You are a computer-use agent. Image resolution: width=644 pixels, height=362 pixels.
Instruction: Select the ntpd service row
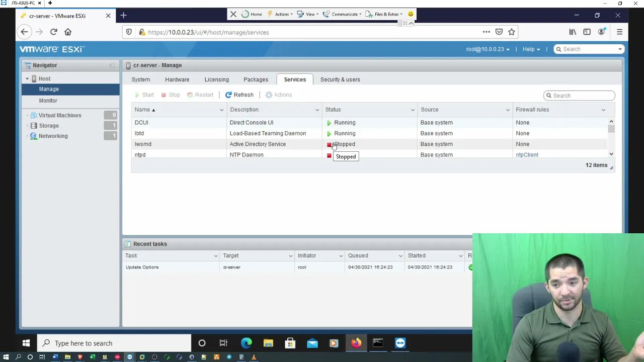[370, 155]
